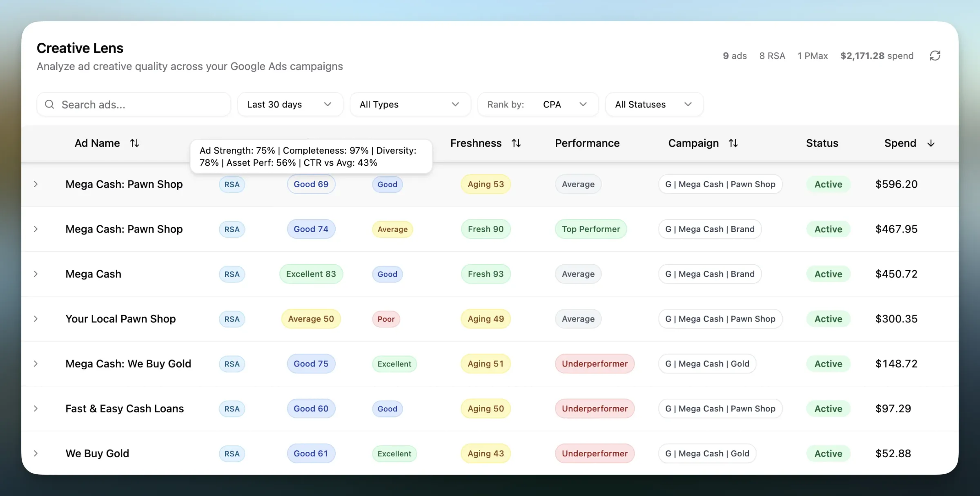The width and height of the screenshot is (980, 496).
Task: Click the $2,171.28 spend summary
Action: [877, 56]
